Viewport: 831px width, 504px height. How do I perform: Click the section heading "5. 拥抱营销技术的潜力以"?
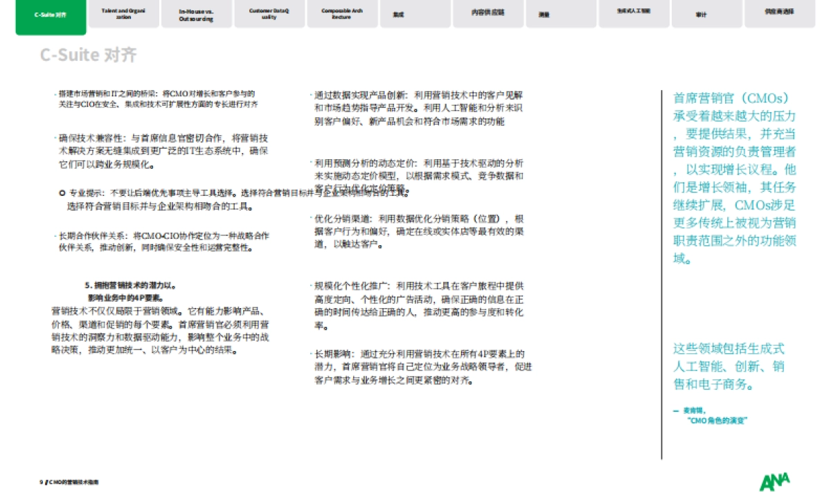point(132,285)
